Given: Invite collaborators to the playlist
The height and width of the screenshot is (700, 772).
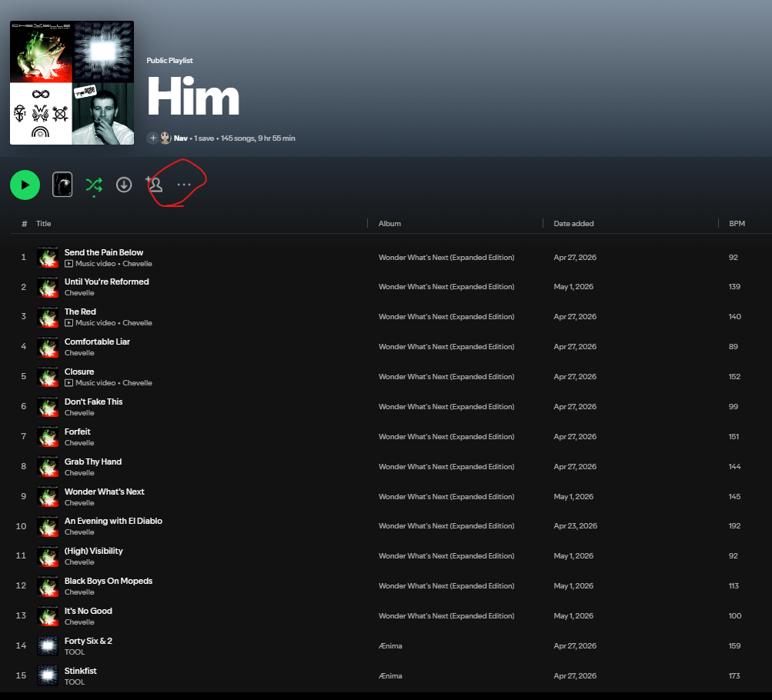Looking at the screenshot, I should (154, 185).
